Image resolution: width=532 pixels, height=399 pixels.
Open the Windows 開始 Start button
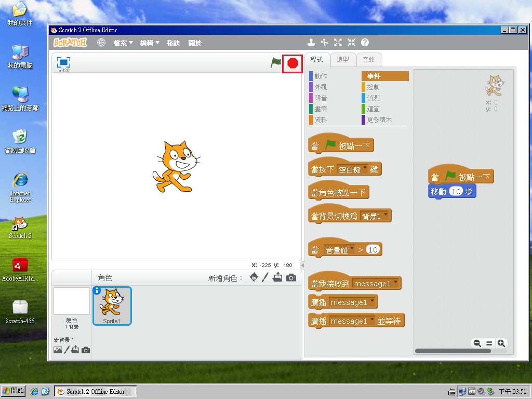point(13,391)
